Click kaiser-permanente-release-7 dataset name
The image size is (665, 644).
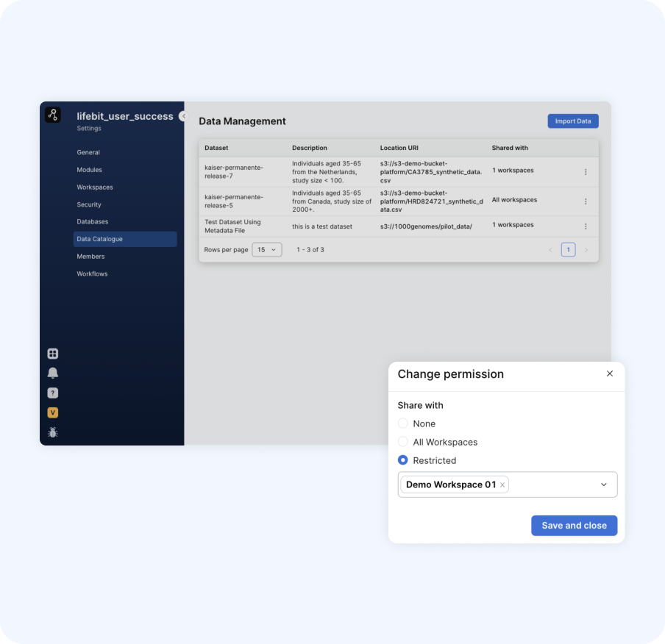tap(234, 172)
